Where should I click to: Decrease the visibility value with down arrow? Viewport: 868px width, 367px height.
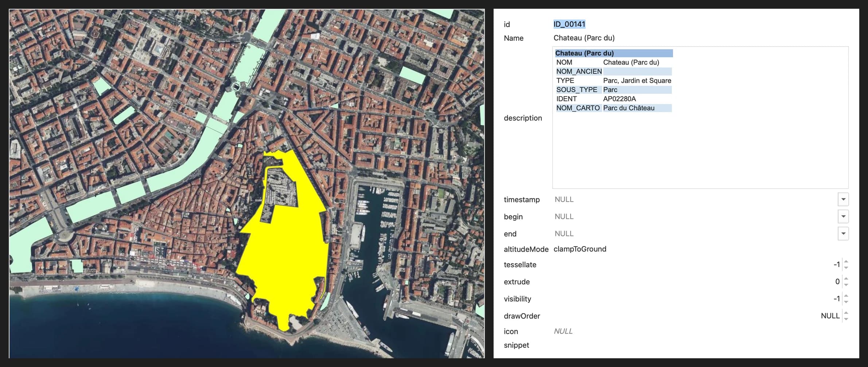[x=846, y=302]
